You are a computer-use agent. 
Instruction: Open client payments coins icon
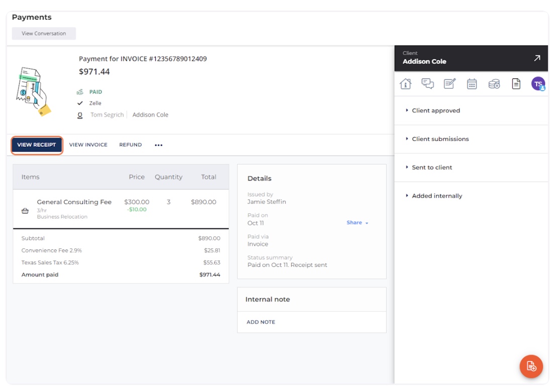(494, 84)
